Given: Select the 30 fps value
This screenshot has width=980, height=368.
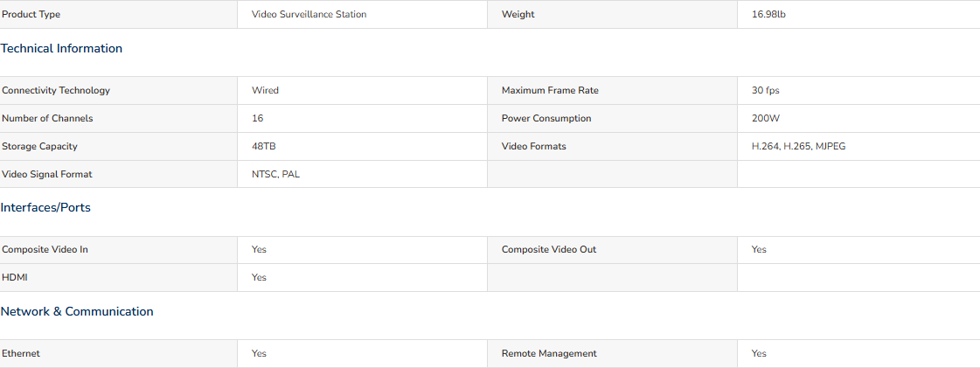Looking at the screenshot, I should pos(765,91).
